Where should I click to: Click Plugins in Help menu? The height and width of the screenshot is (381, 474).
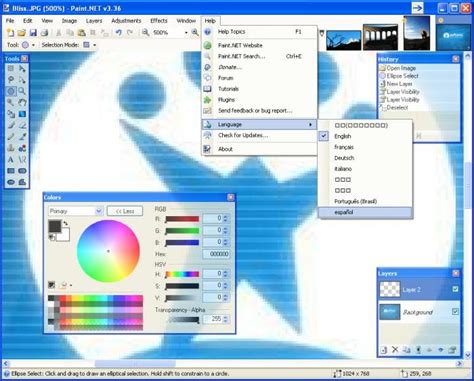[260, 100]
